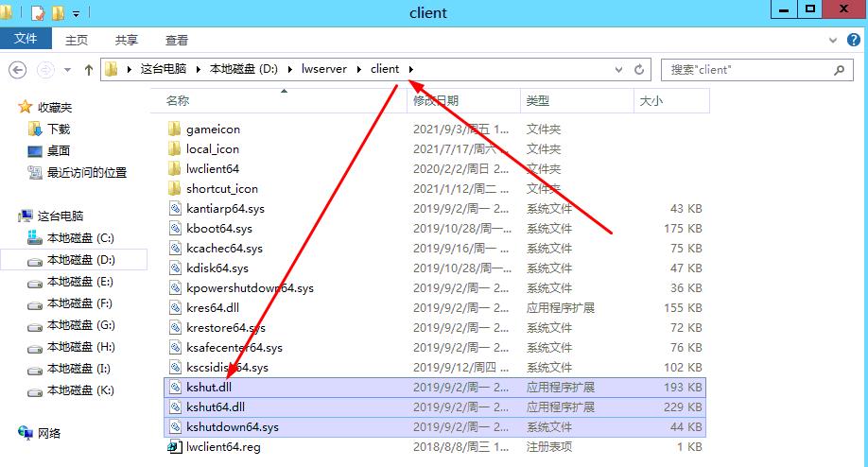Open address bar history dropdown

618,70
